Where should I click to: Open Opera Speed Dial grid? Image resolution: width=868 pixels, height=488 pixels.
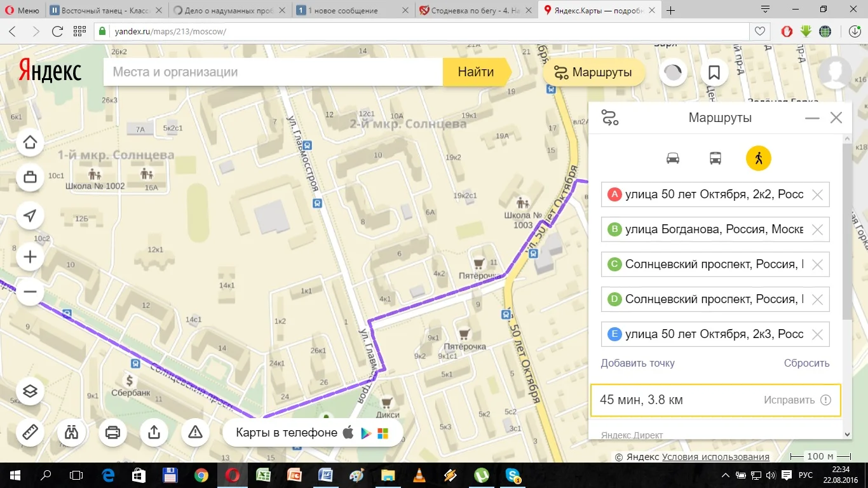(79, 31)
